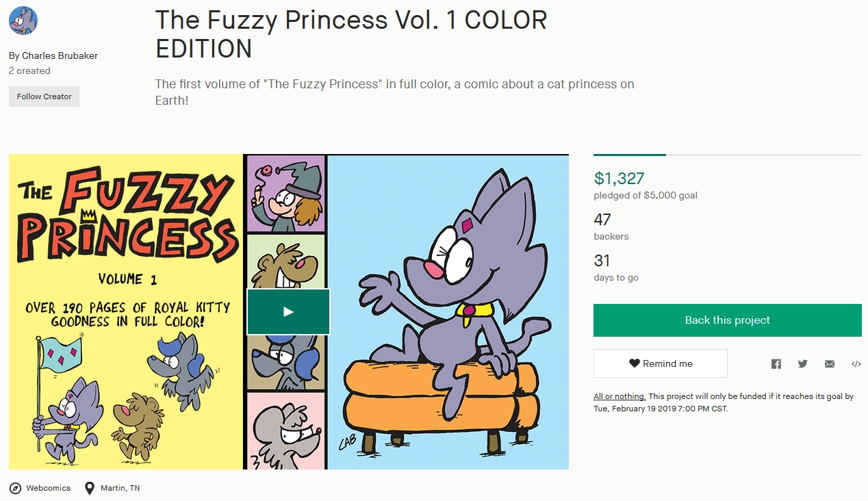The height and width of the screenshot is (501, 868).
Task: Click the Fuzzy Princess cover artwork
Action: tap(126, 311)
